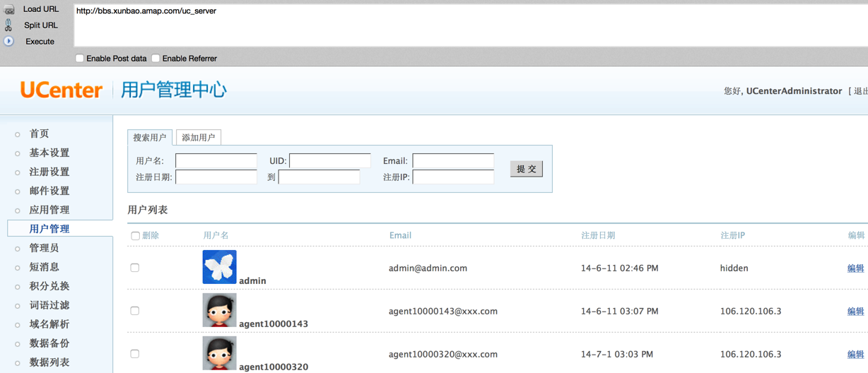868x373 pixels.
Task: Click 106.120.106.3 IP in agent10000143 row
Action: [751, 312]
